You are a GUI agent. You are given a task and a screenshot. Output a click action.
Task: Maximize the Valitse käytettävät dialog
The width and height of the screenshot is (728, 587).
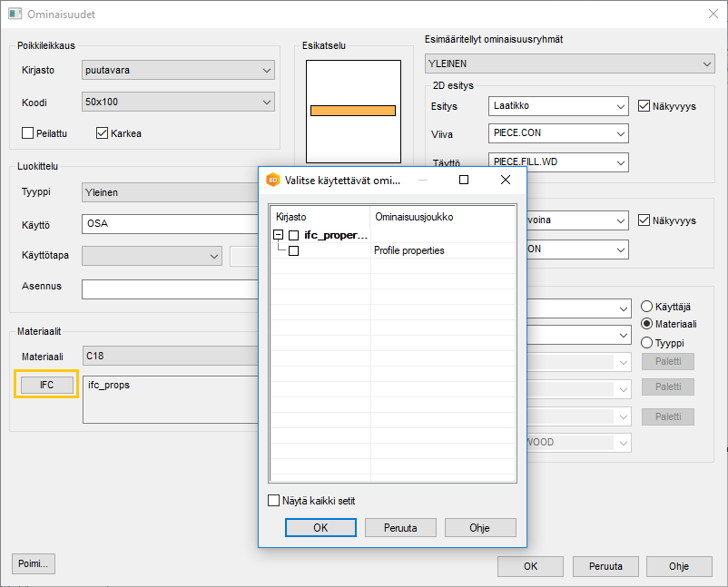click(x=464, y=180)
